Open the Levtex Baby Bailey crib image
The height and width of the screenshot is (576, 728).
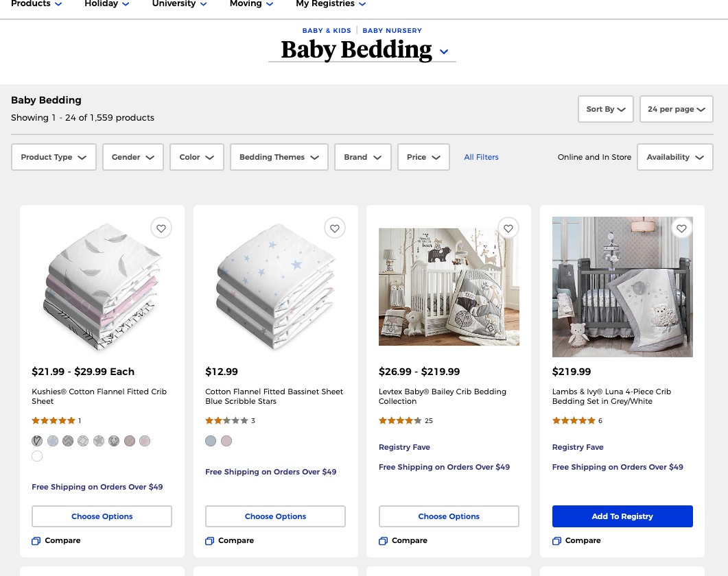click(x=449, y=287)
